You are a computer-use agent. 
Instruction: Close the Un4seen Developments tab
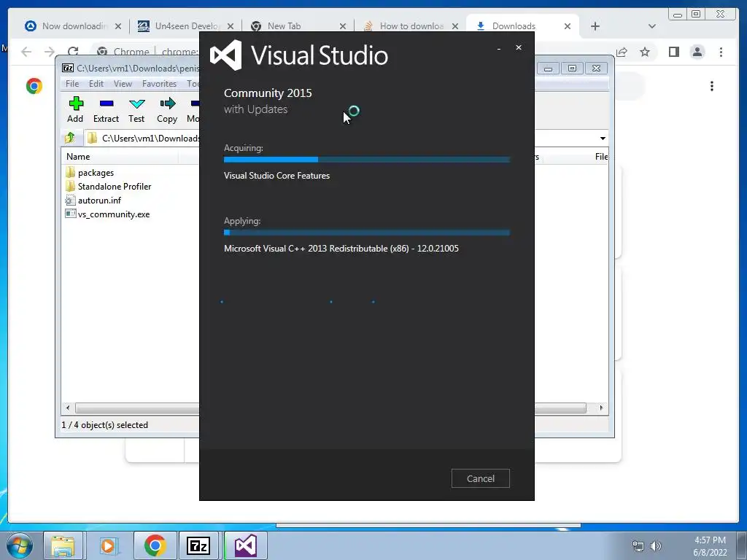tap(230, 26)
